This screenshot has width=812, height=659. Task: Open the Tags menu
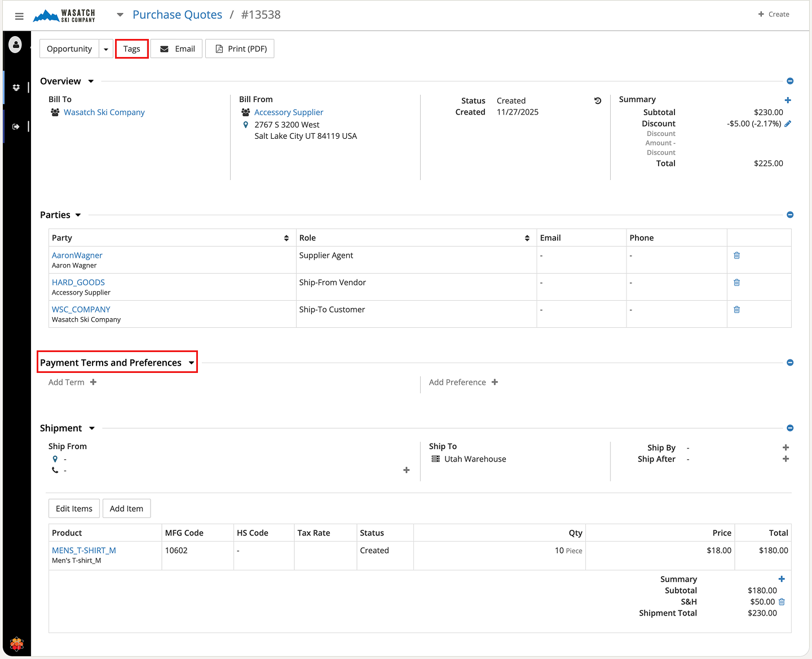coord(132,49)
